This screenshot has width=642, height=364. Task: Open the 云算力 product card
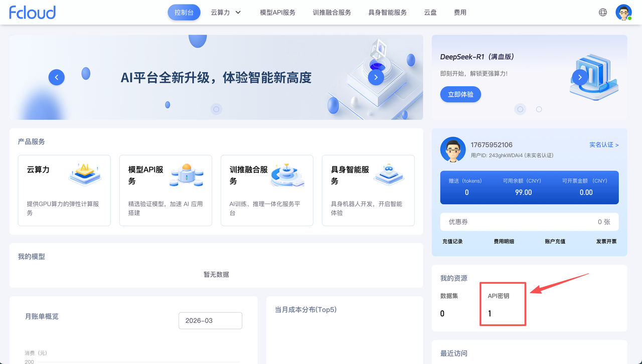click(64, 190)
